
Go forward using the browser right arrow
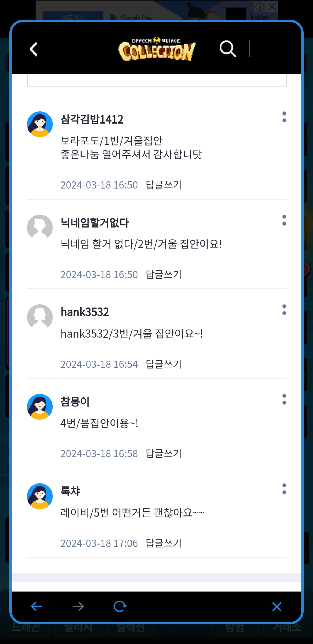click(x=78, y=606)
